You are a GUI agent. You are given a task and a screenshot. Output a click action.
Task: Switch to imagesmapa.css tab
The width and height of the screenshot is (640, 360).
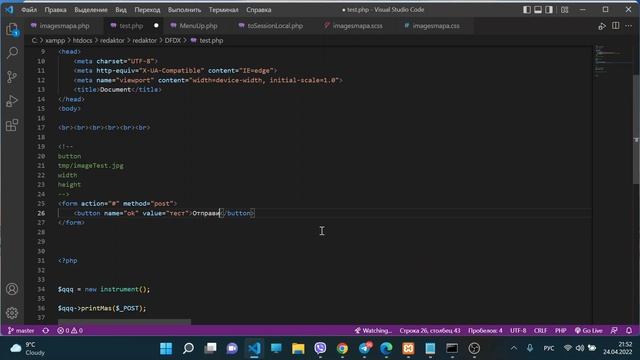point(436,26)
